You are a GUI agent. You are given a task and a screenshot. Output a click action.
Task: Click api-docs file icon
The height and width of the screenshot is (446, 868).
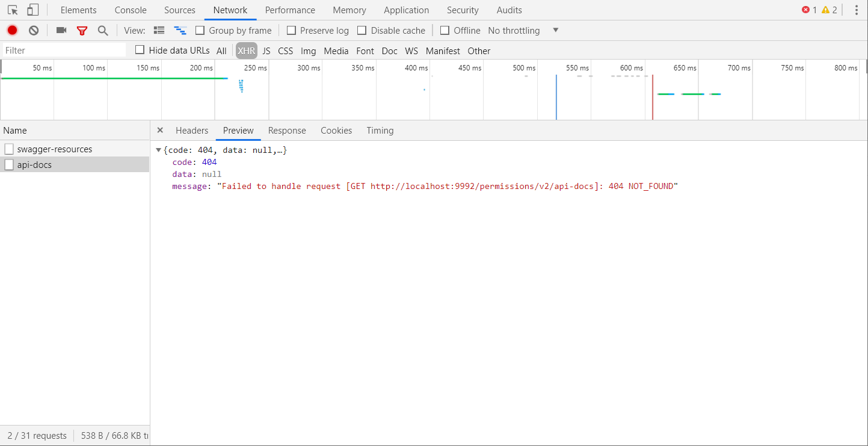coord(9,165)
